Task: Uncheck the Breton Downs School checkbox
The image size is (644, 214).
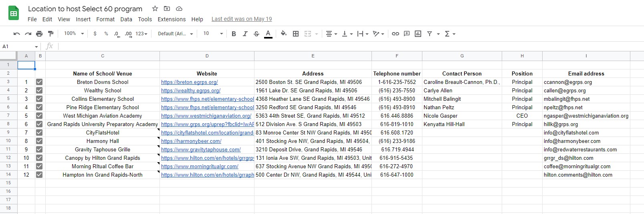Action: click(x=39, y=82)
